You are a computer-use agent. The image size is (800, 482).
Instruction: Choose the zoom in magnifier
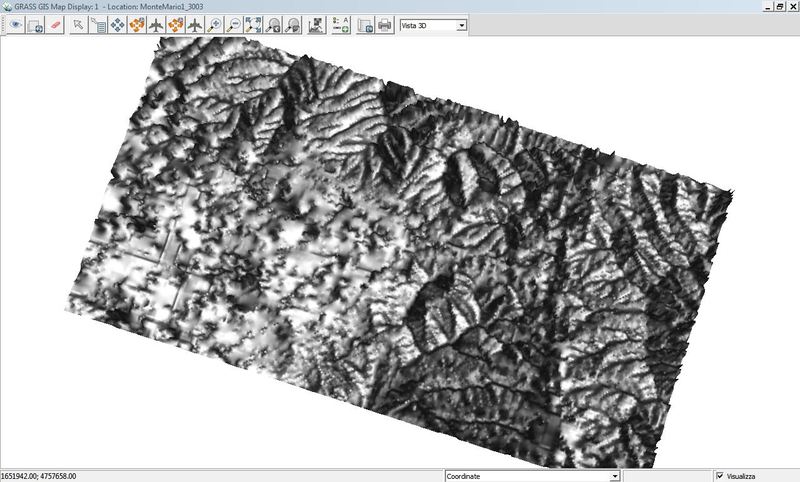click(214, 25)
